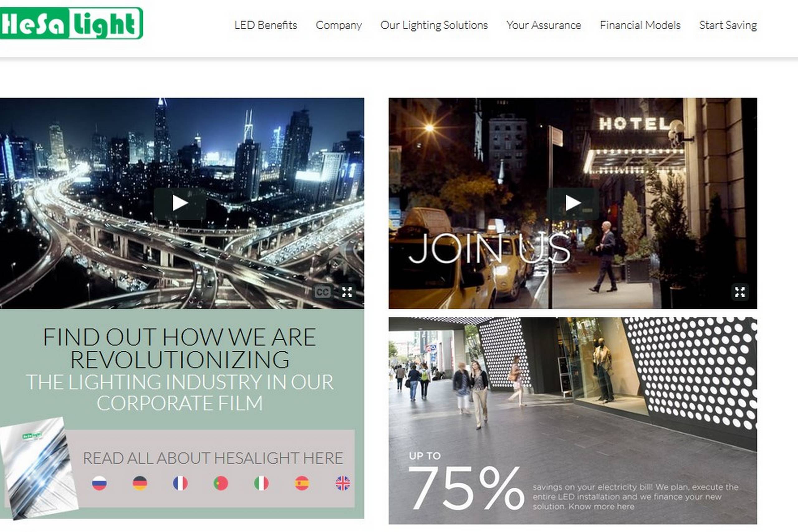The image size is (798, 532).
Task: Select the Italian flag icon
Action: coord(261,483)
